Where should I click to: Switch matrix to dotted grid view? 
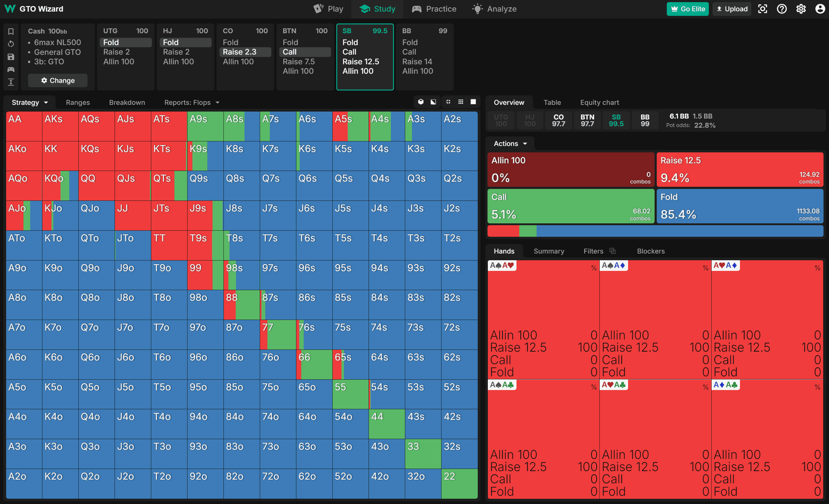tap(461, 102)
